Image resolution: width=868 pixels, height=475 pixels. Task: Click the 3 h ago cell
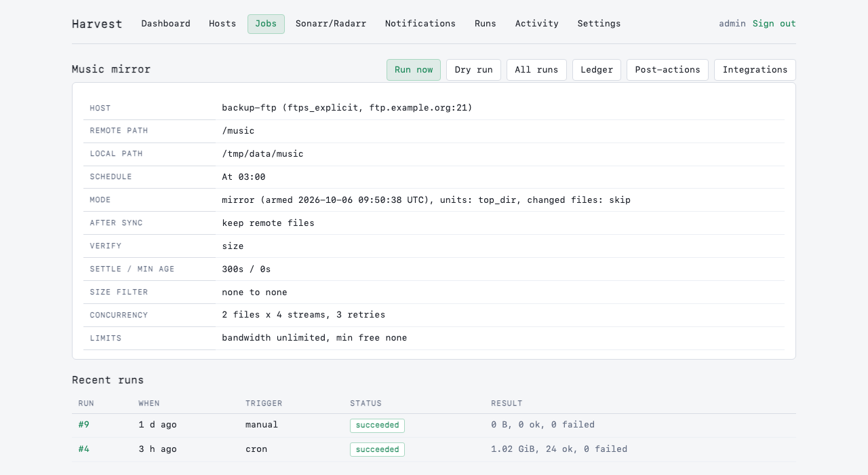(157, 449)
